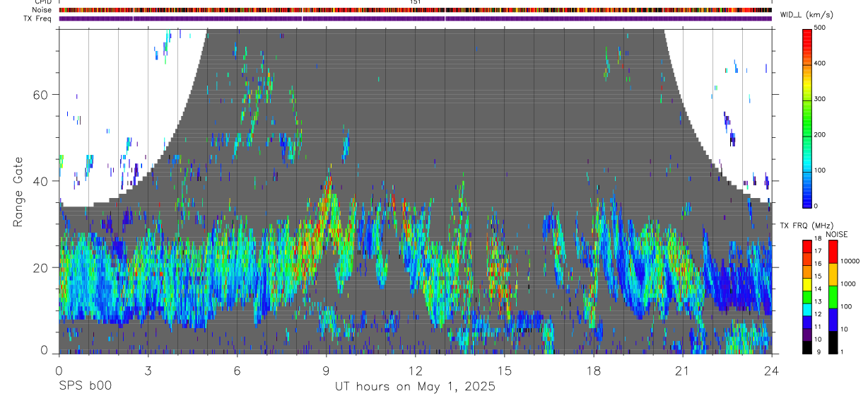Click the 'TX Freq' row label at top left

38,19
